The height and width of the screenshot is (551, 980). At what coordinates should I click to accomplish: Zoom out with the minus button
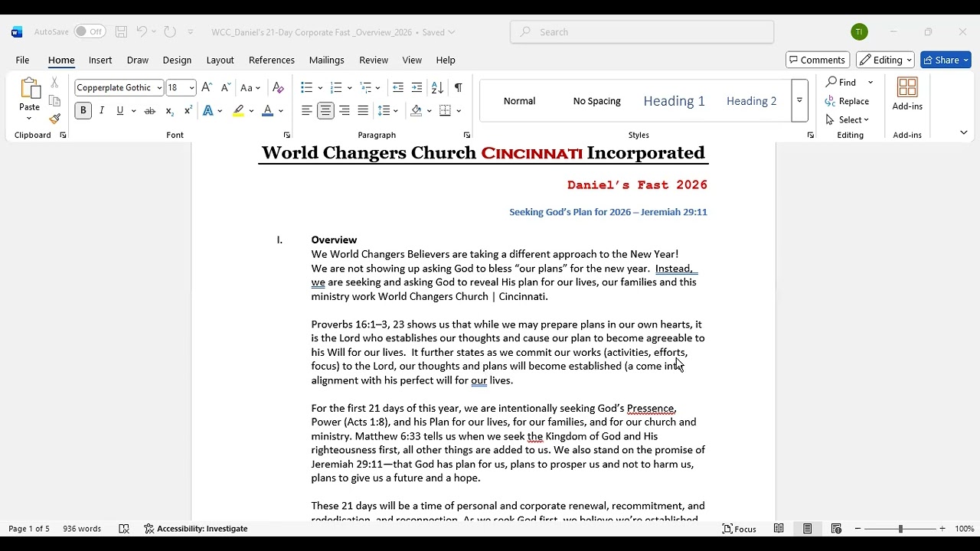(858, 529)
